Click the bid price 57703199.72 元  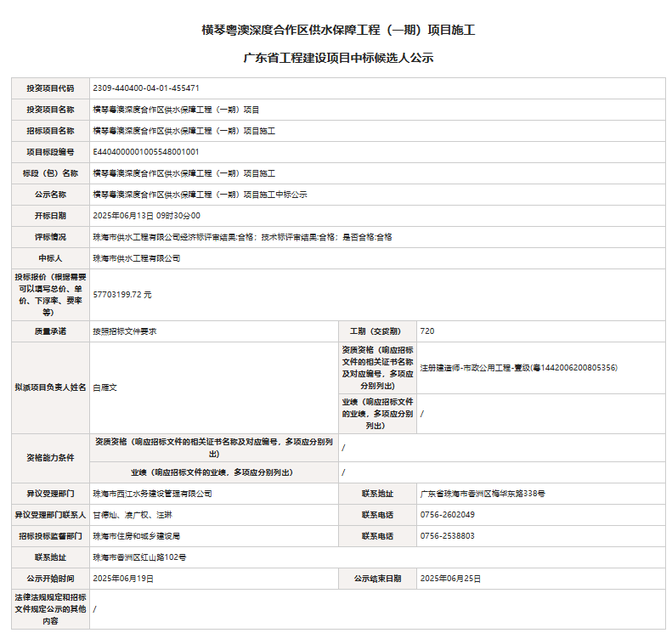(122, 294)
